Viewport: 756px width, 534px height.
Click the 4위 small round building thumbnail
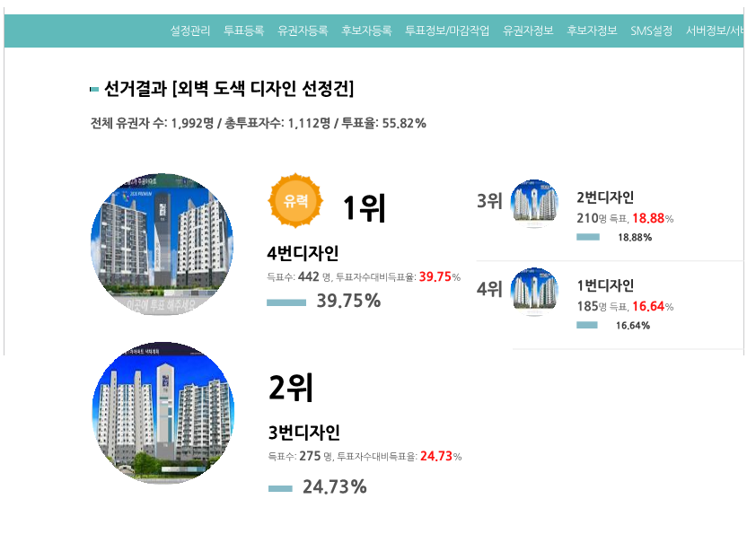click(534, 292)
